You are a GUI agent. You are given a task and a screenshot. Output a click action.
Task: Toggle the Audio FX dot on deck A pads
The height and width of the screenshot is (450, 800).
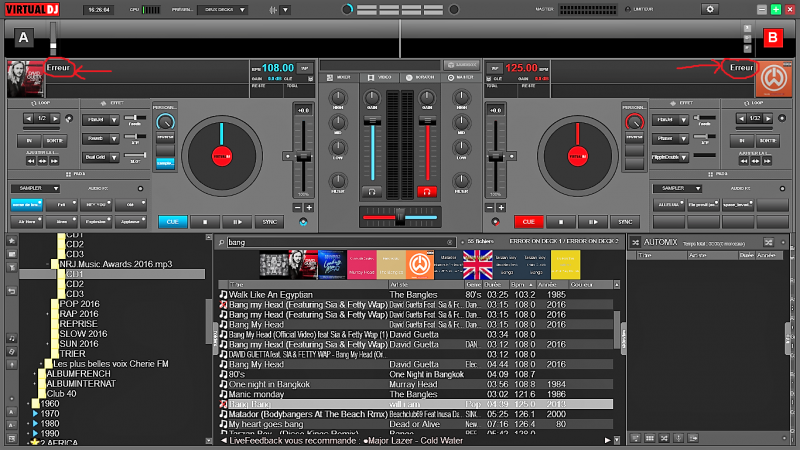[x=140, y=189]
